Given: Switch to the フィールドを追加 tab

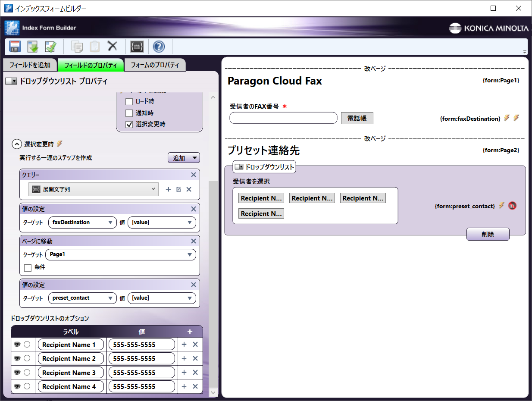Looking at the screenshot, I should [x=30, y=65].
